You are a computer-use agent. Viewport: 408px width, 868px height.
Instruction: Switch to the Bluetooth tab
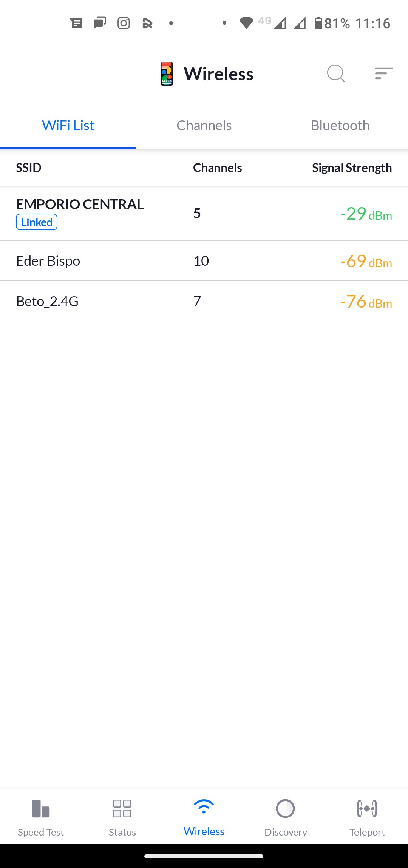[x=340, y=126]
